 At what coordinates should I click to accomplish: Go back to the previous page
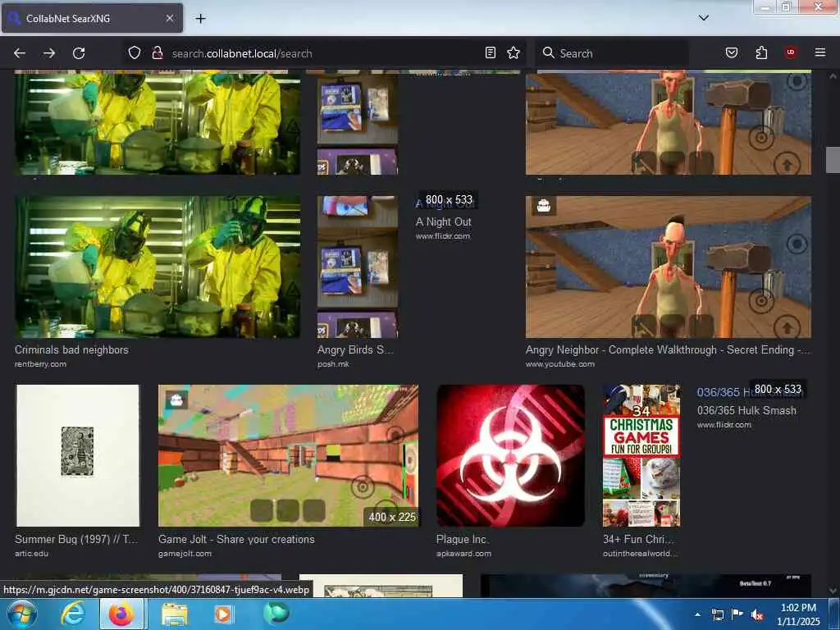coord(20,53)
